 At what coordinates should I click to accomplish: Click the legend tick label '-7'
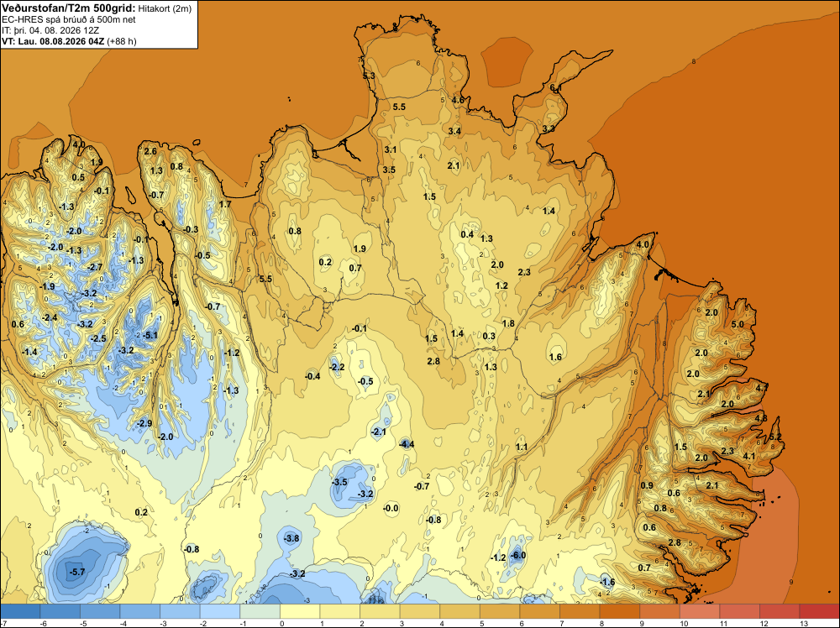(3, 623)
